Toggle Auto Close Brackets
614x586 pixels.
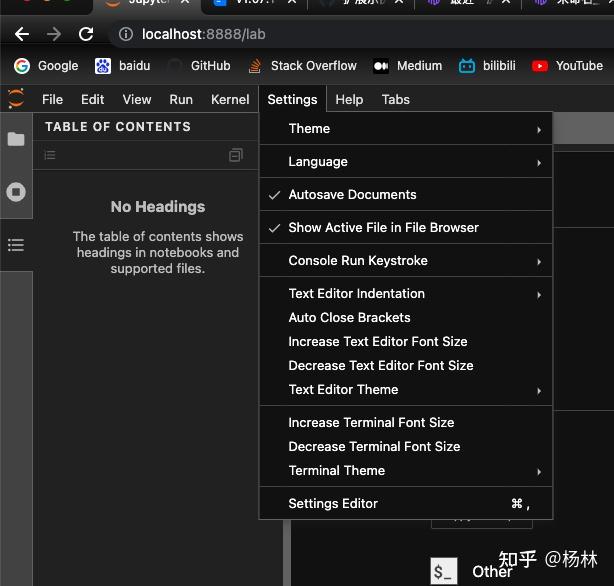pyautogui.click(x=406, y=317)
